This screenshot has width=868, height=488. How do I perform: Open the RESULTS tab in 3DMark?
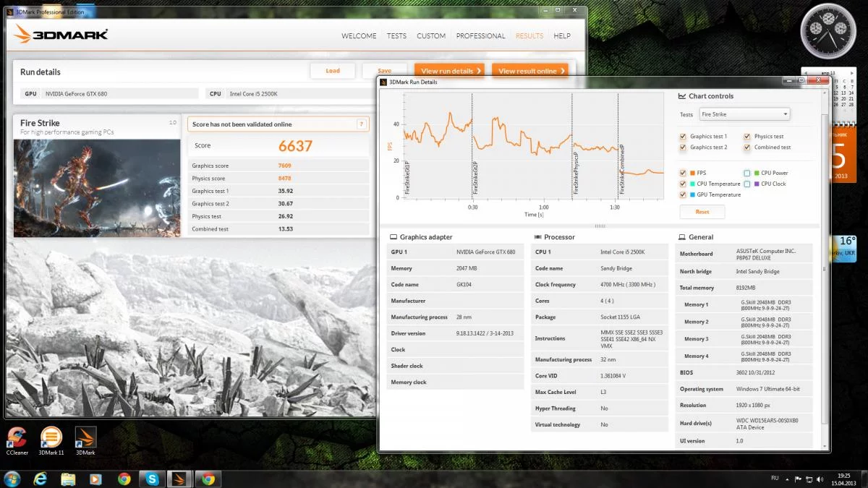pos(529,35)
